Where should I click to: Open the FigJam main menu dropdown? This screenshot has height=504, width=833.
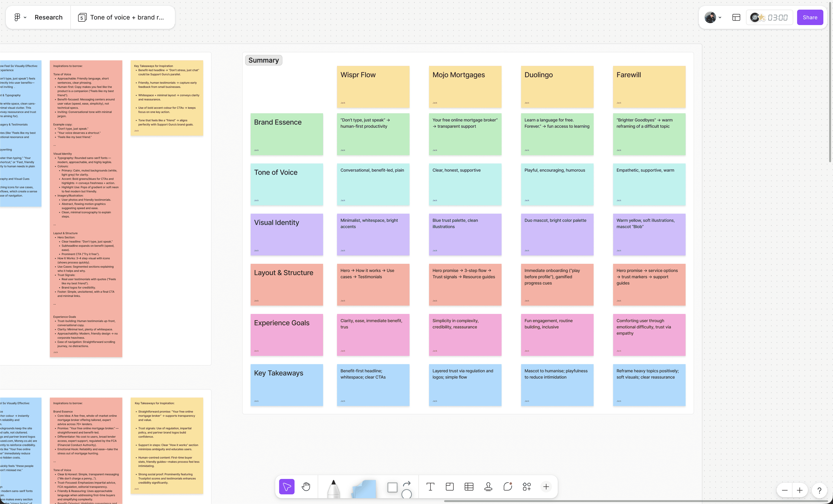pos(20,17)
